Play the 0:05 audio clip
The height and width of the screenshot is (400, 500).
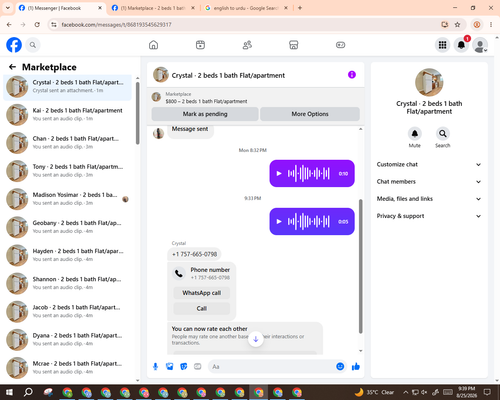[279, 222]
